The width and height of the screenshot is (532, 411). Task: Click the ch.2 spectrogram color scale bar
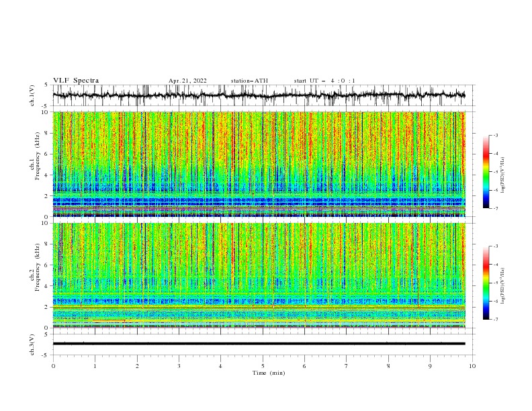tap(486, 283)
